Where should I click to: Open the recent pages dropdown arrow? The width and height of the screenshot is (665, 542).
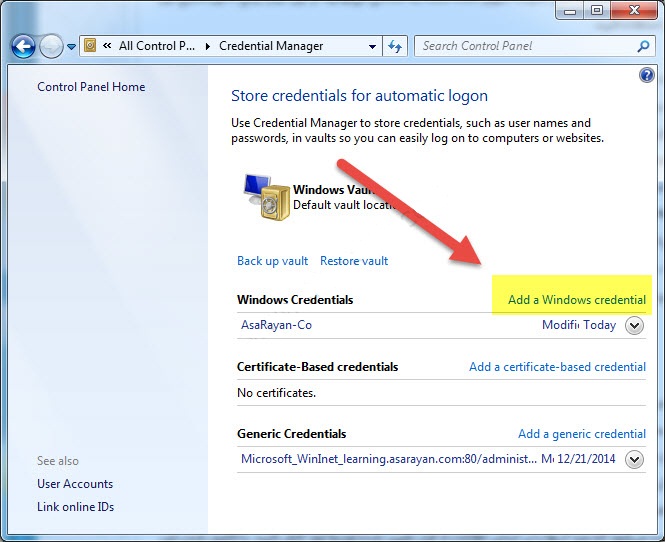[x=71, y=47]
